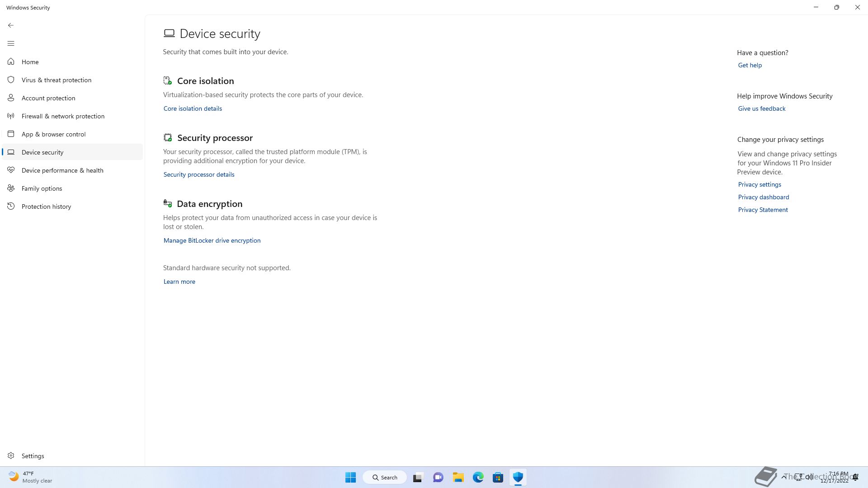Show hidden system tray icons chevron

click(x=784, y=477)
